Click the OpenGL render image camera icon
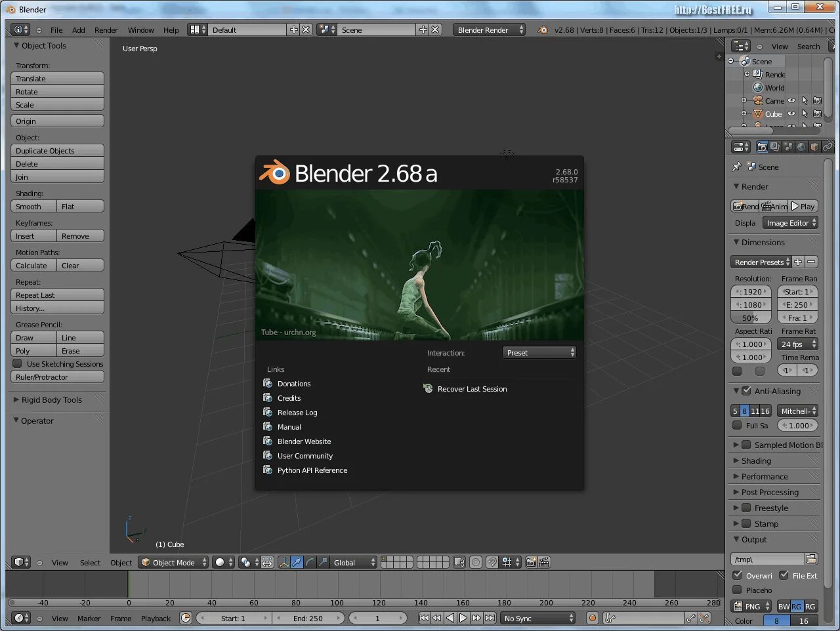This screenshot has height=631, width=840. pos(532,562)
